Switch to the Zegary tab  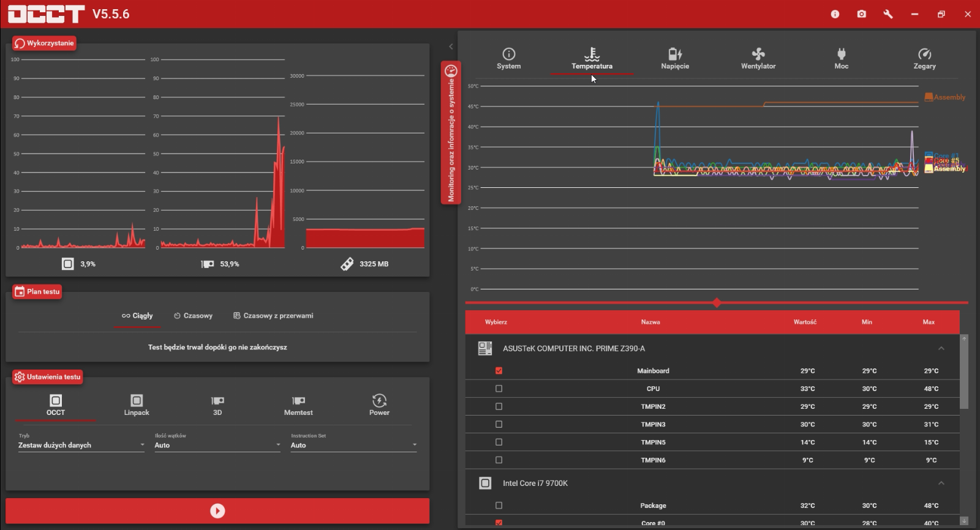(925, 59)
